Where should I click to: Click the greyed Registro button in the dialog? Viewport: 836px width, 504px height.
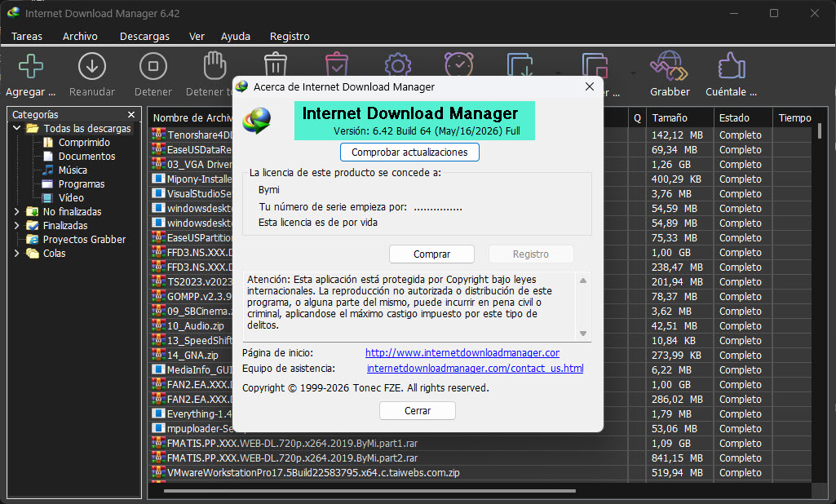click(x=530, y=254)
